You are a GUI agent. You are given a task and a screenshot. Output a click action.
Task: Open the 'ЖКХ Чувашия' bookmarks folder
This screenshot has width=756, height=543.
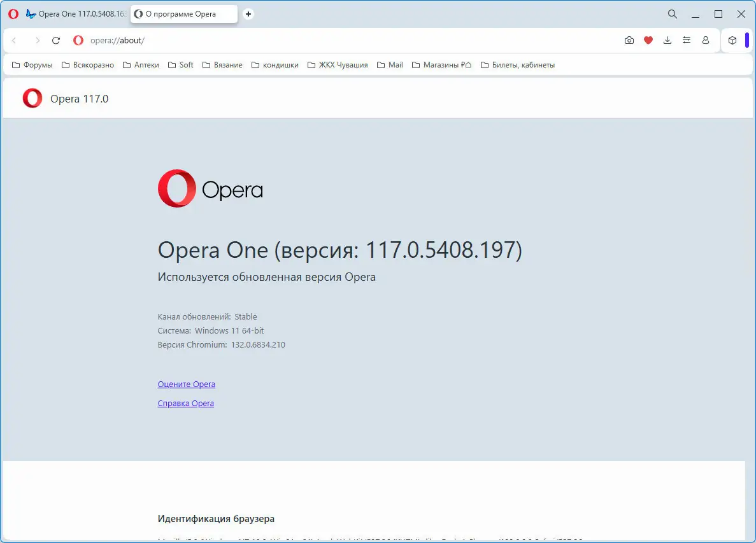tap(338, 64)
